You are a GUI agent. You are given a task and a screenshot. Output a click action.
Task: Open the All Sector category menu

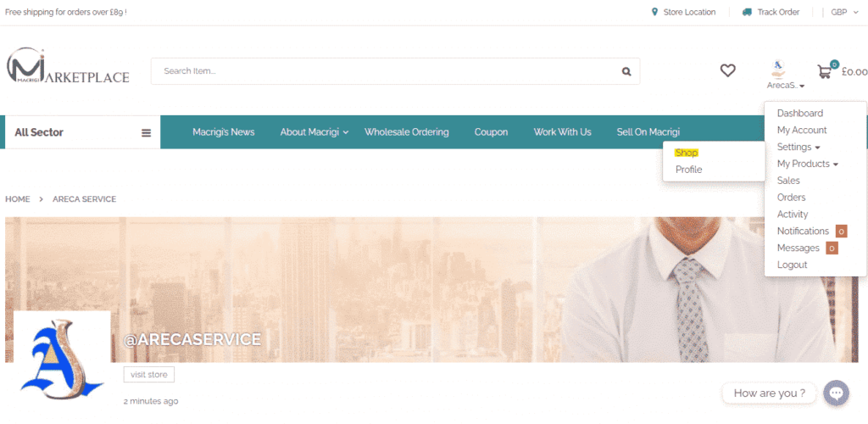tap(82, 132)
